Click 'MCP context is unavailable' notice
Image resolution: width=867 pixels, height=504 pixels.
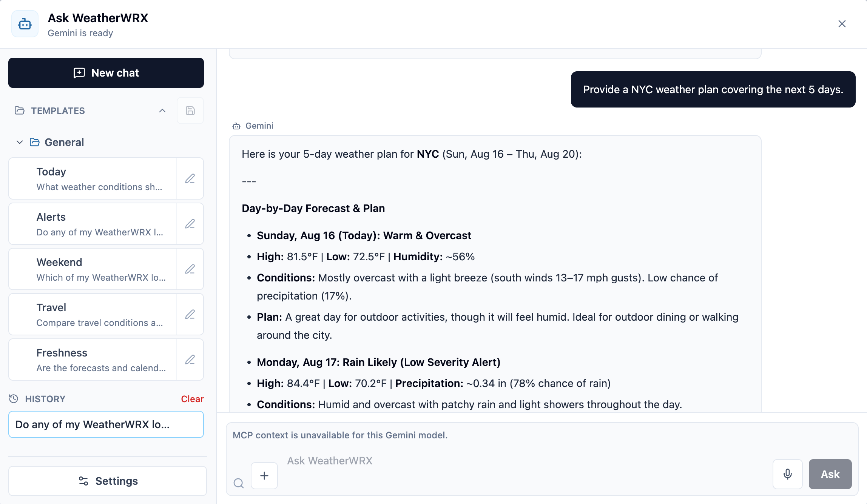pyautogui.click(x=340, y=435)
